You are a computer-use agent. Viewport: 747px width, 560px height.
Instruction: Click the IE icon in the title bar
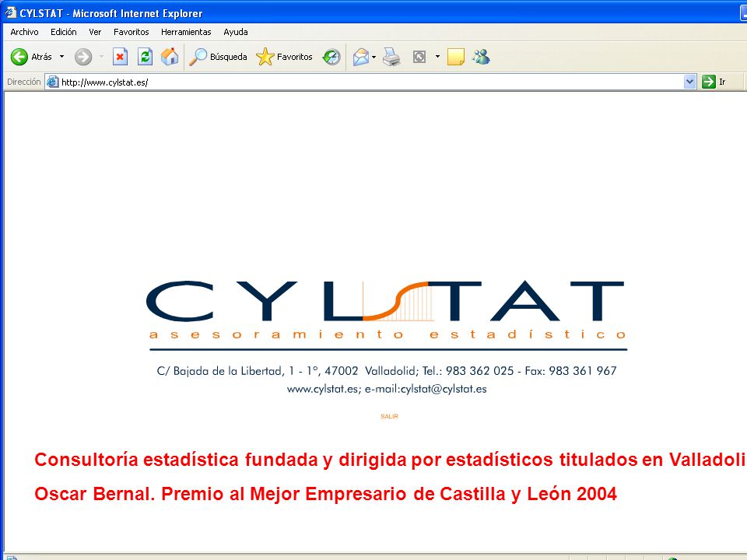(10, 13)
